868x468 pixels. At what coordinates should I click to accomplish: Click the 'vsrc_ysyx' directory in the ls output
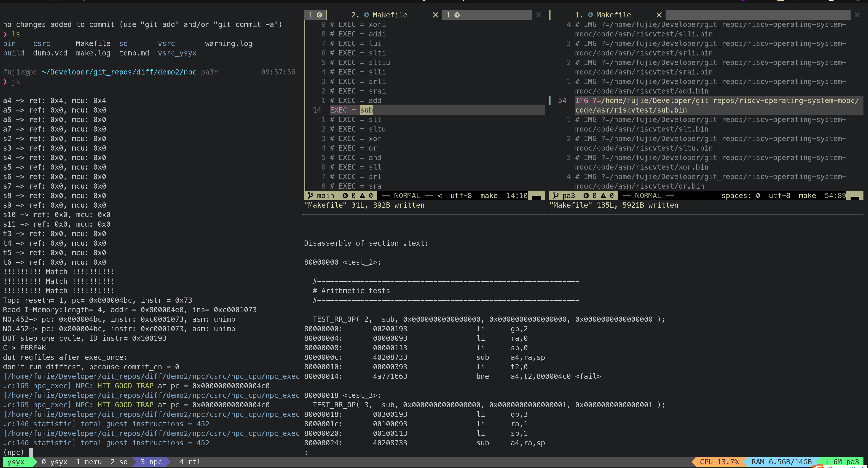[x=177, y=53]
